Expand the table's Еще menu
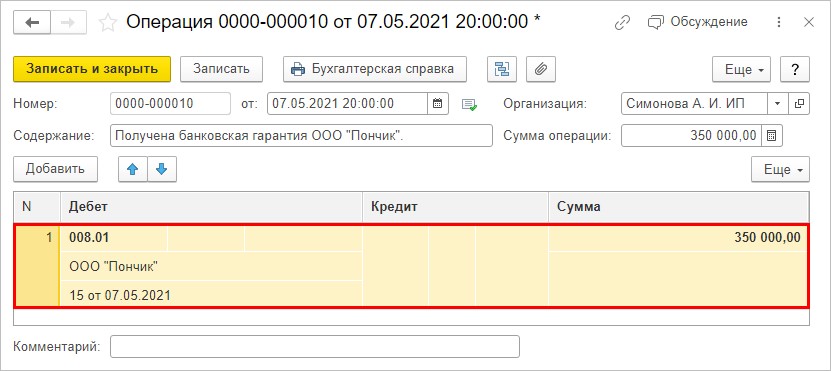The image size is (831, 371). tap(780, 170)
